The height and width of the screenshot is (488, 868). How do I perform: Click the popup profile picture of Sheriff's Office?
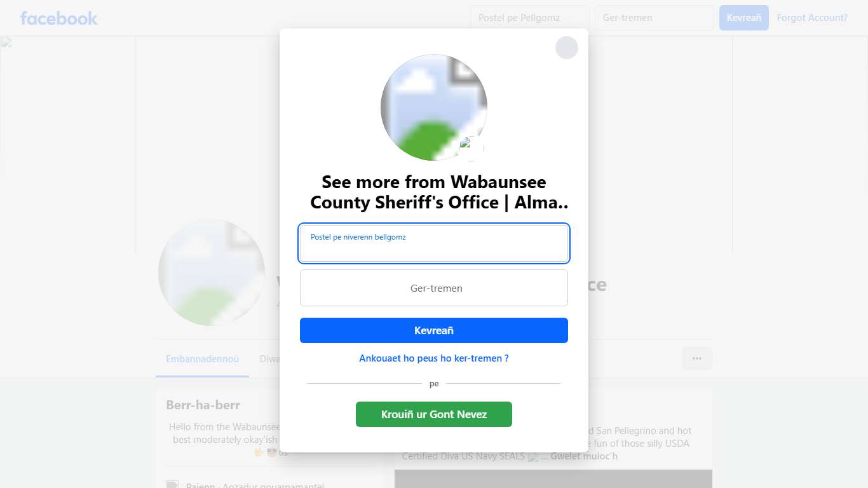434,107
